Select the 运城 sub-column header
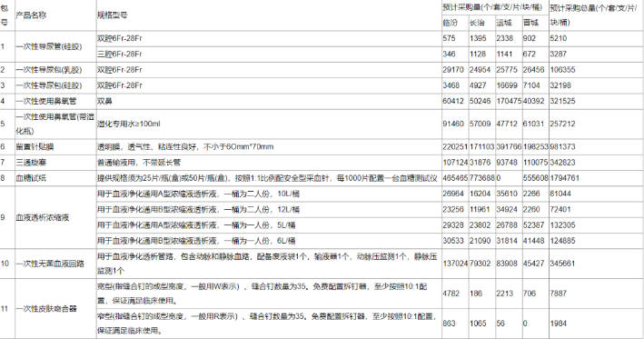This screenshot has width=644, height=339. tap(503, 23)
